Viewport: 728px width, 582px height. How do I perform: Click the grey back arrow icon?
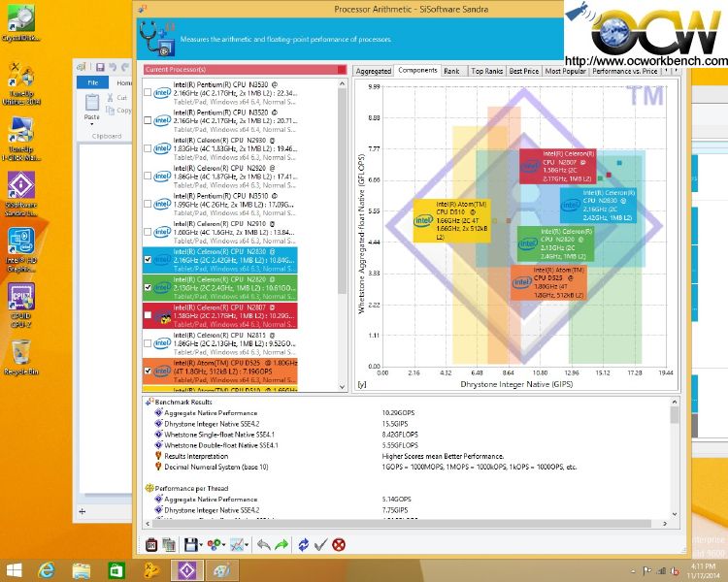[x=264, y=544]
